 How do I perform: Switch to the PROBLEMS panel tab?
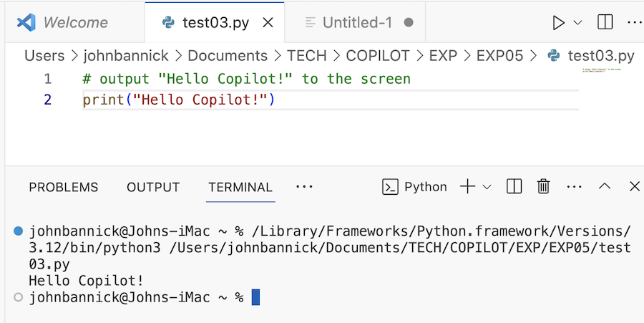tap(63, 188)
